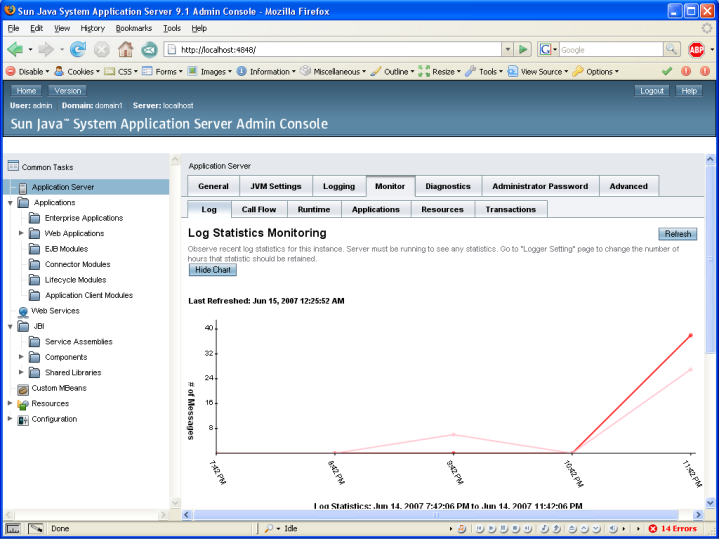
Task: Click the Custom MBeans icon
Action: pyautogui.click(x=23, y=389)
